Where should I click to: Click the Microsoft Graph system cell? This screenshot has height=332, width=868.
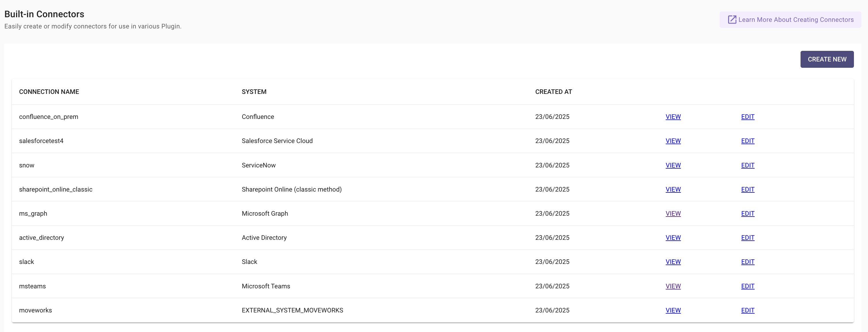pos(265,213)
